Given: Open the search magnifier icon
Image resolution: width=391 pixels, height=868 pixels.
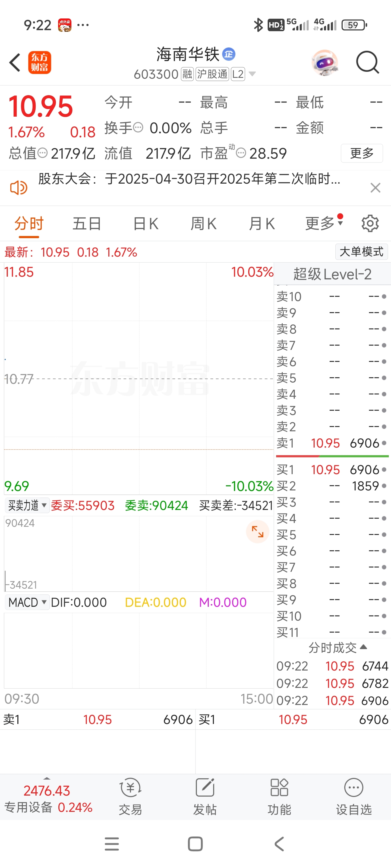Looking at the screenshot, I should (x=368, y=62).
